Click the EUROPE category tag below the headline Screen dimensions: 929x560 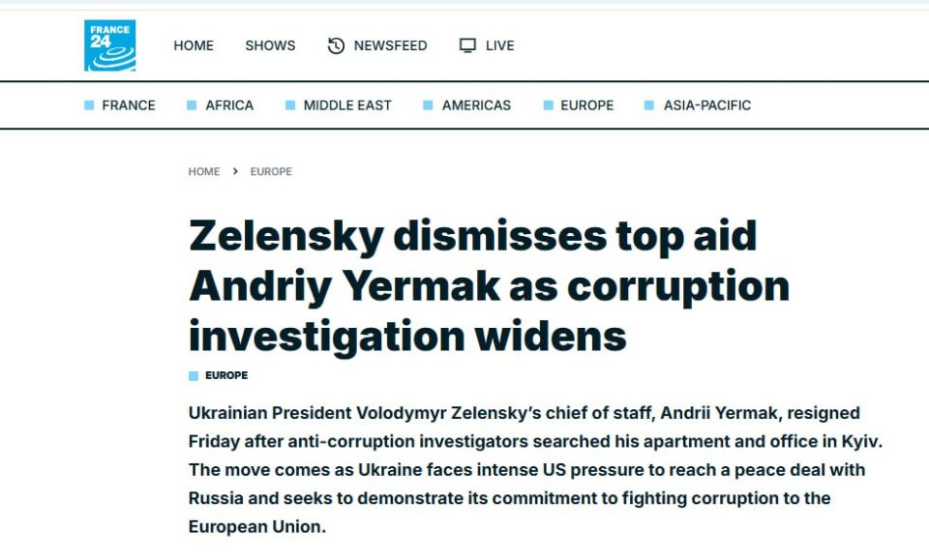225,375
